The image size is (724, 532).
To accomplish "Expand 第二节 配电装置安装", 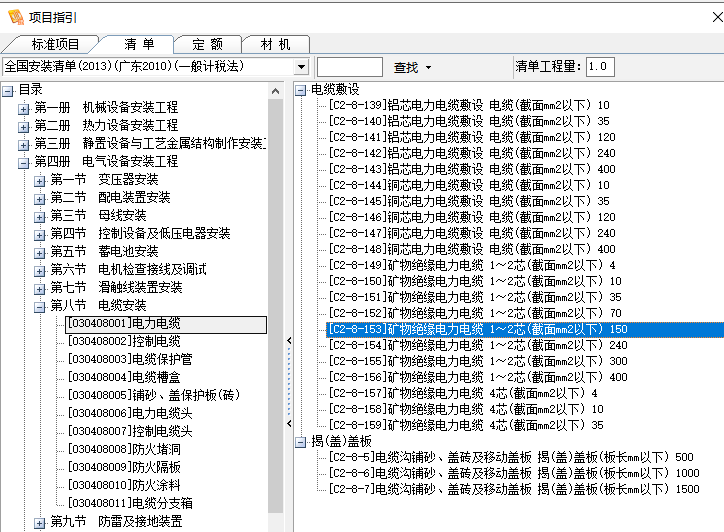I will [x=40, y=199].
